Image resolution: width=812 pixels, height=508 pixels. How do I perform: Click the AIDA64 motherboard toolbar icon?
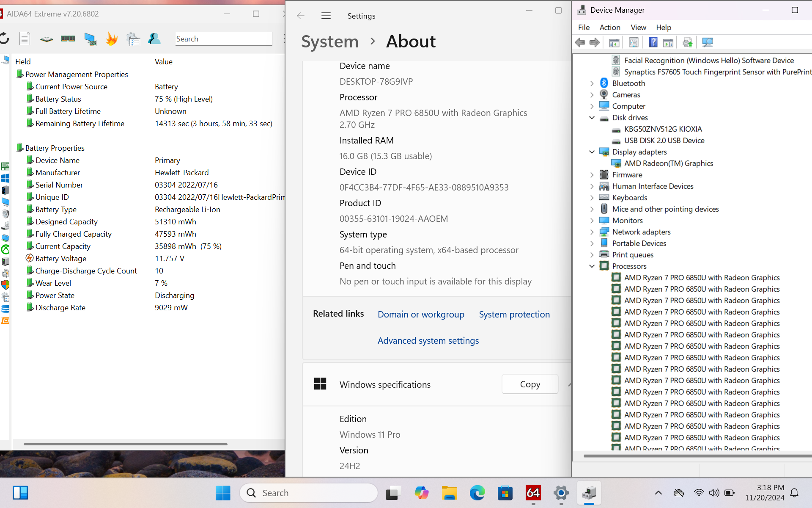47,39
